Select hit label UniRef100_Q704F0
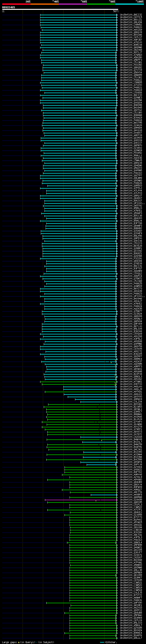Viewport: 146px width, 644px height. (x=131, y=422)
